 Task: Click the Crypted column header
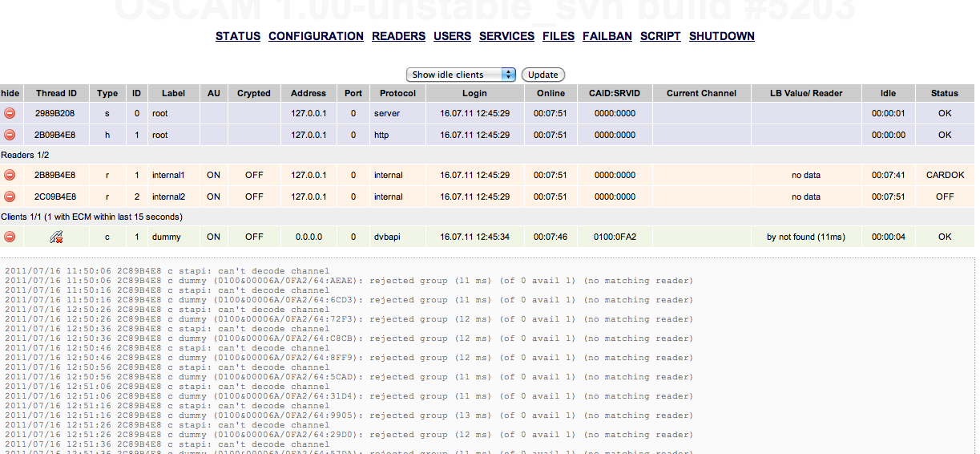[254, 93]
